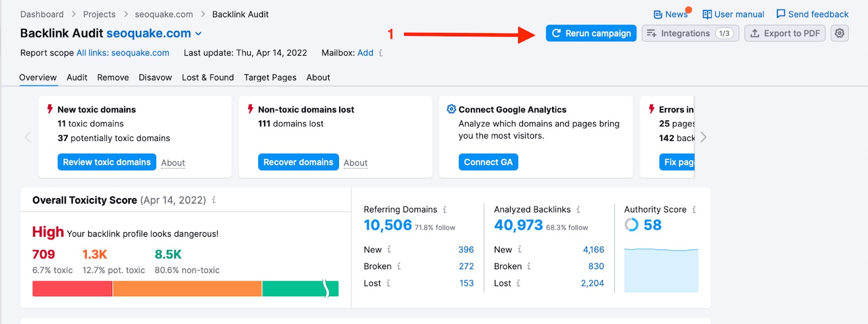The image size is (868, 324).
Task: Click info icon next to Analyzed Backlinks
Action: (x=578, y=210)
